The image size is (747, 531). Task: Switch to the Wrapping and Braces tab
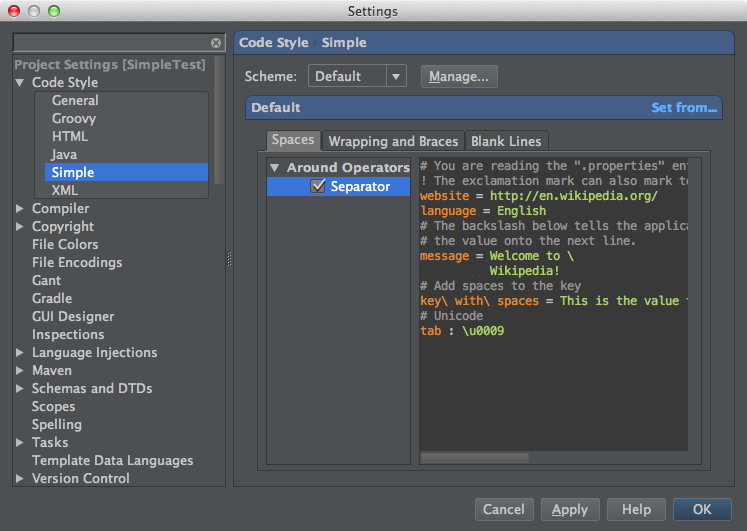point(393,141)
